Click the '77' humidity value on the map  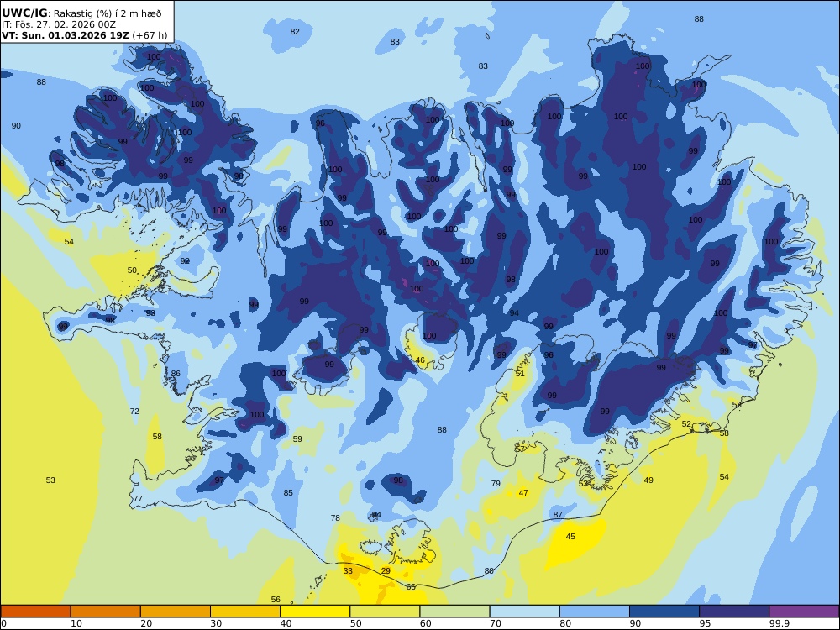[139, 498]
